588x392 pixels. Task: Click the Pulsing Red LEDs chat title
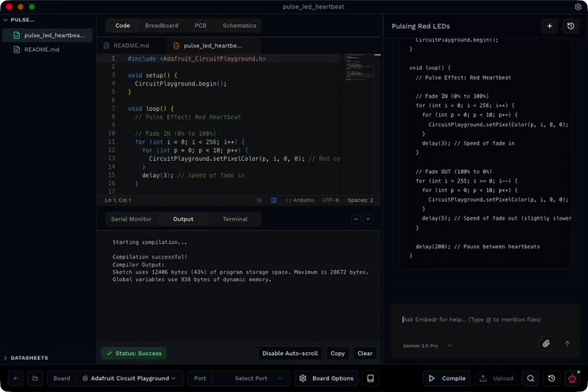tap(421, 26)
